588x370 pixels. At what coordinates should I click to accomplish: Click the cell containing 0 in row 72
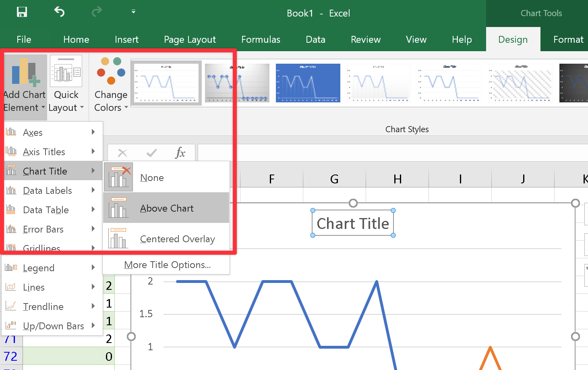(x=68, y=356)
